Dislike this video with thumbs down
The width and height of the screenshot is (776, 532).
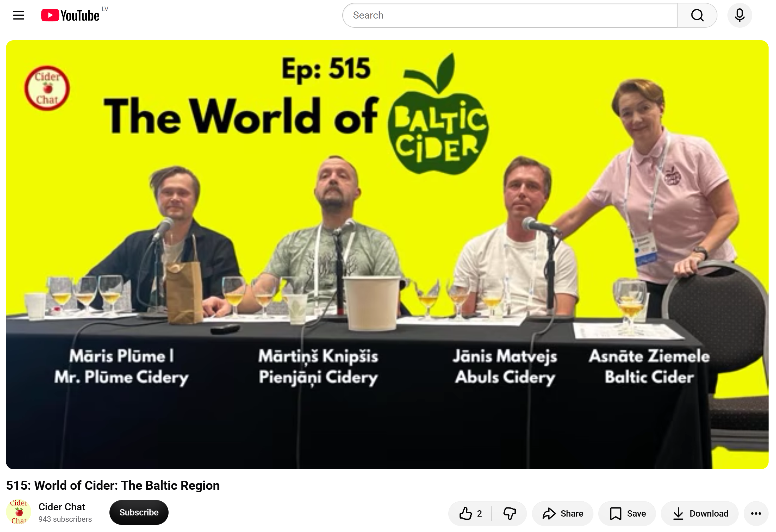tap(509, 513)
